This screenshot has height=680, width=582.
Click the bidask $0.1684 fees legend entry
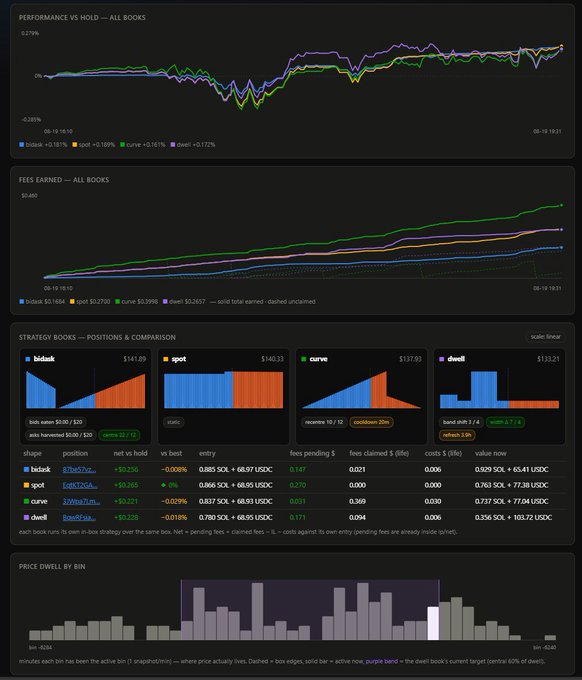(x=42, y=301)
